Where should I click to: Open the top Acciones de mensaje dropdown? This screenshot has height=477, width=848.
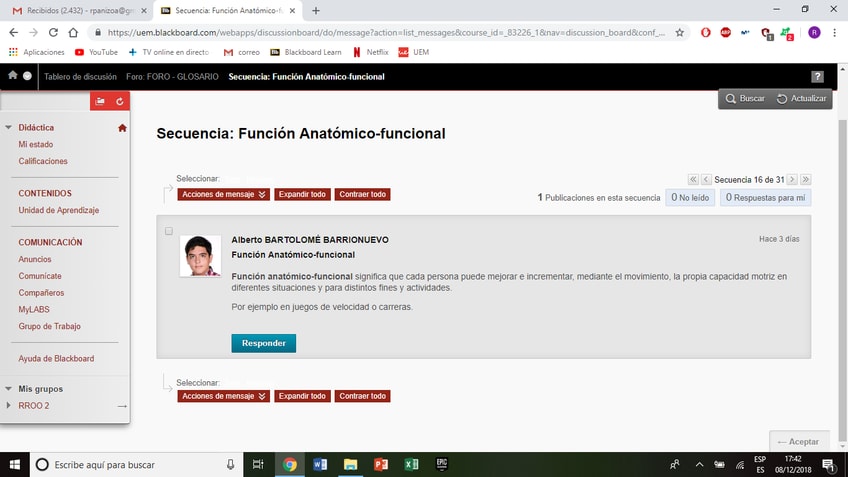point(223,194)
